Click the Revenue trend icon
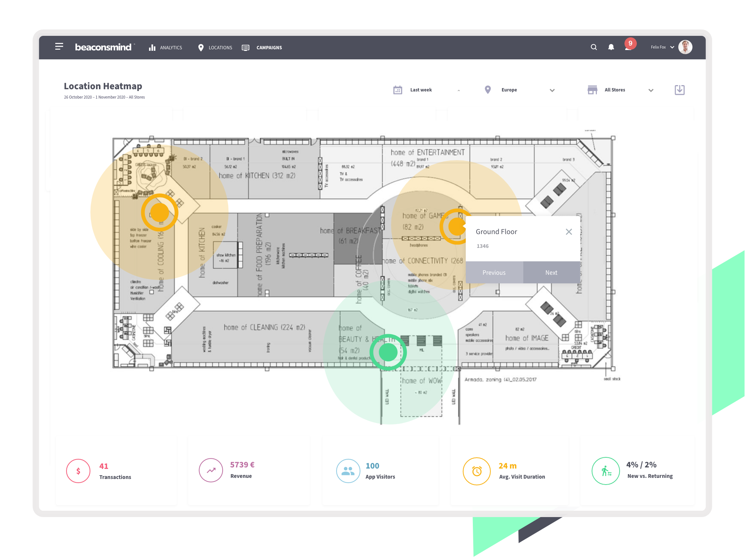 tap(211, 470)
